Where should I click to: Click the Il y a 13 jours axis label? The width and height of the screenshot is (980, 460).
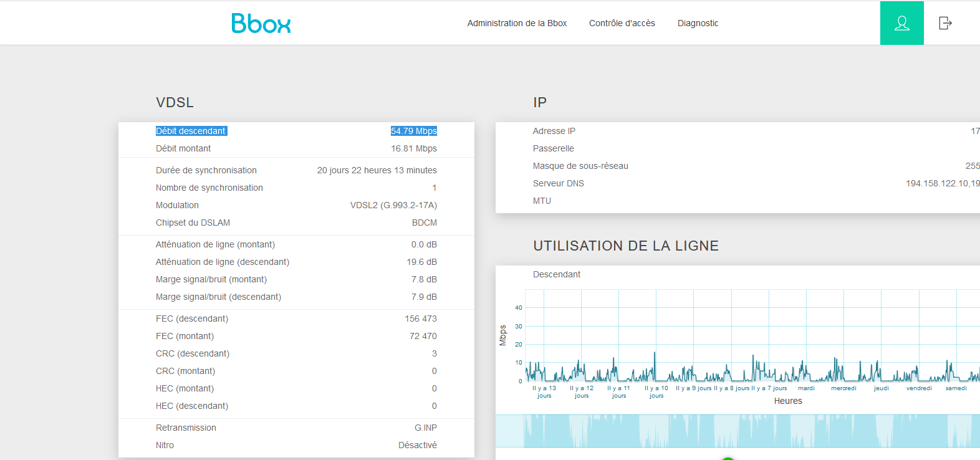click(544, 391)
